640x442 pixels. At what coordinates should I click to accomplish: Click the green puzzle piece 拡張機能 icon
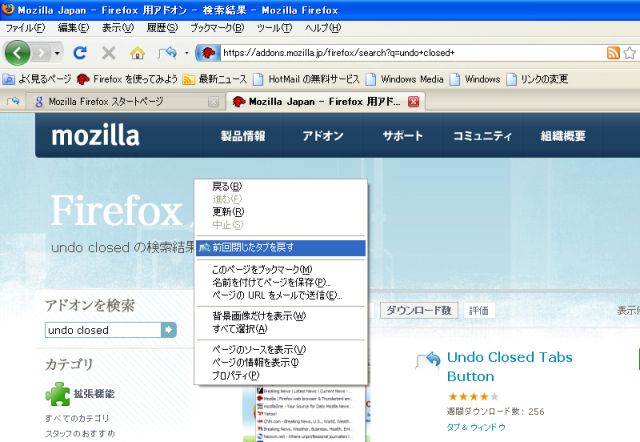[58, 394]
